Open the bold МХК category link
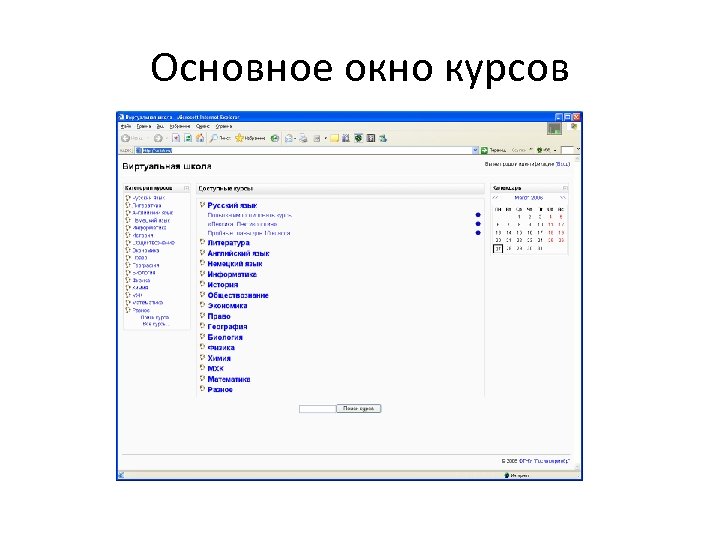The width and height of the screenshot is (720, 540). tap(215, 368)
